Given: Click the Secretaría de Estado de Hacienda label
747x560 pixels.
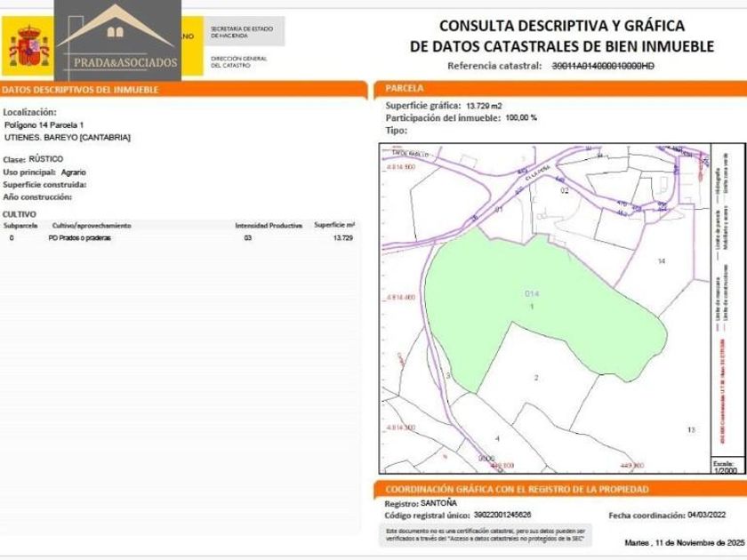Looking at the screenshot, I should pos(242,33).
